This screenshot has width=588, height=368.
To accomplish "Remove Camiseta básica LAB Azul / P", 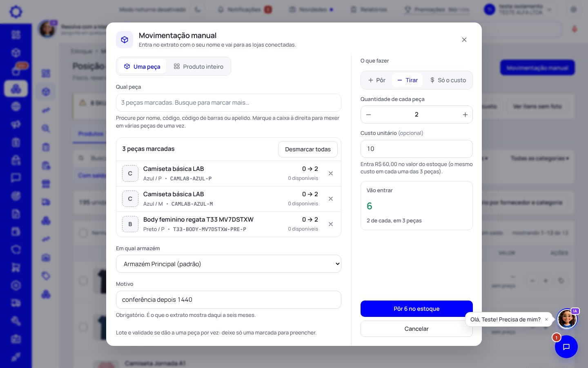I will (x=331, y=173).
